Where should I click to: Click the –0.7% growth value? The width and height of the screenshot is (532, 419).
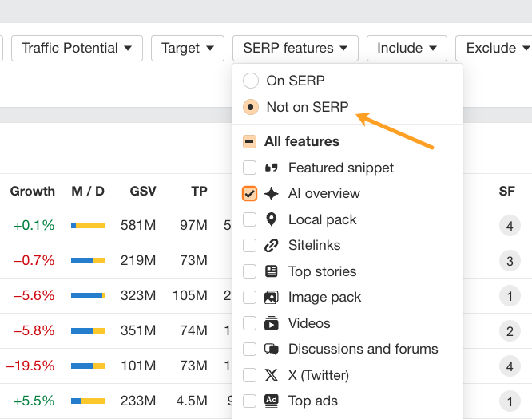[x=34, y=261]
